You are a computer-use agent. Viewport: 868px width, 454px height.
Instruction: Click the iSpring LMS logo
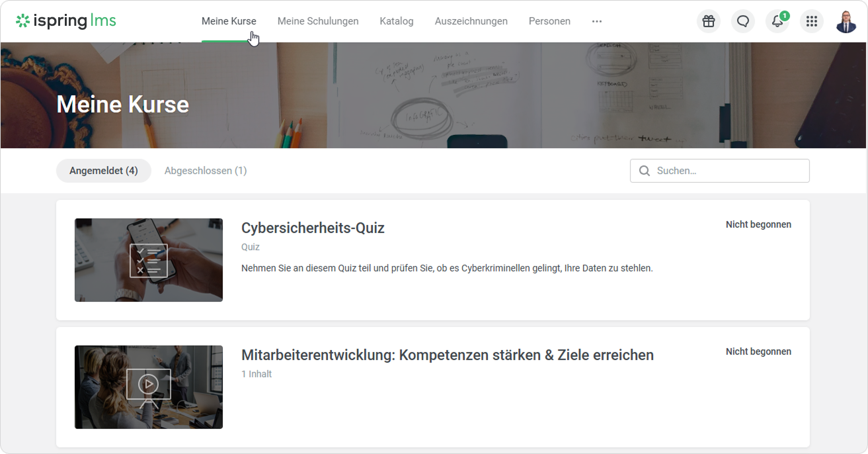[66, 21]
